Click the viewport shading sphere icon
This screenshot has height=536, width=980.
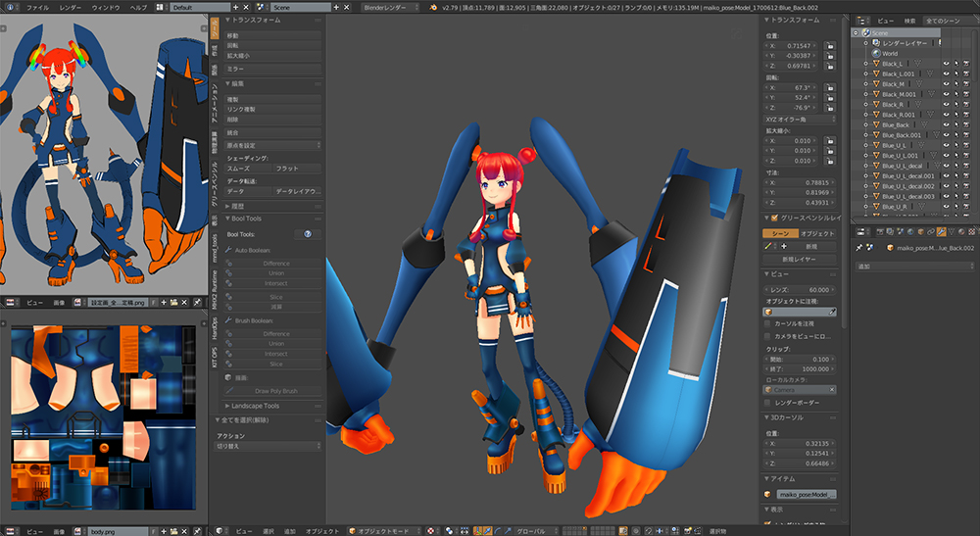[430, 531]
